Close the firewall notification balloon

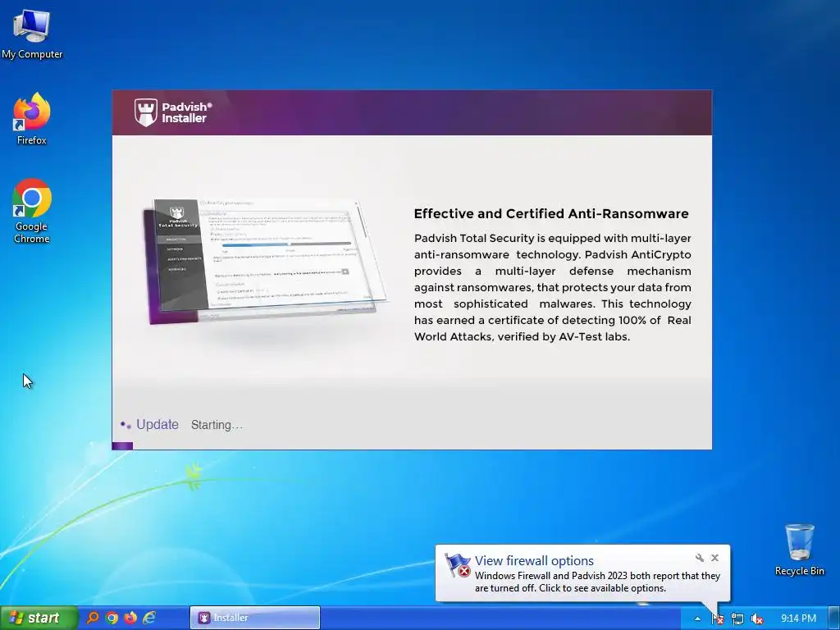click(714, 558)
